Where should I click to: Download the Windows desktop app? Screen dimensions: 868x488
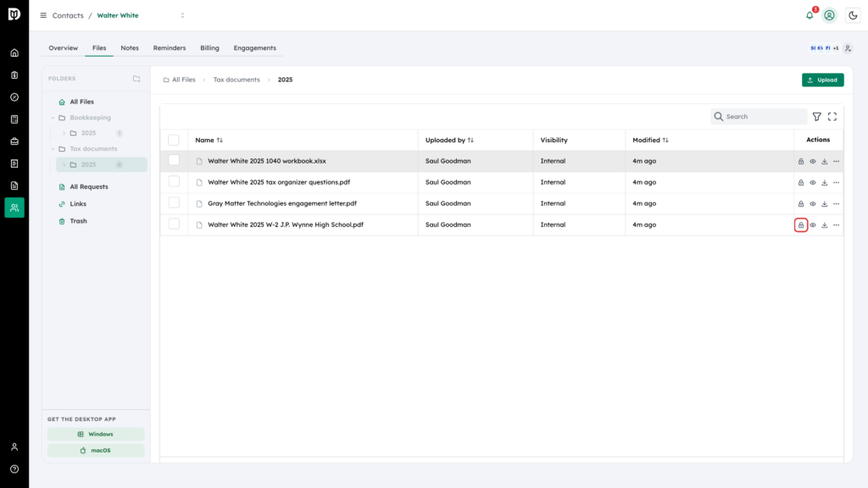(x=96, y=435)
